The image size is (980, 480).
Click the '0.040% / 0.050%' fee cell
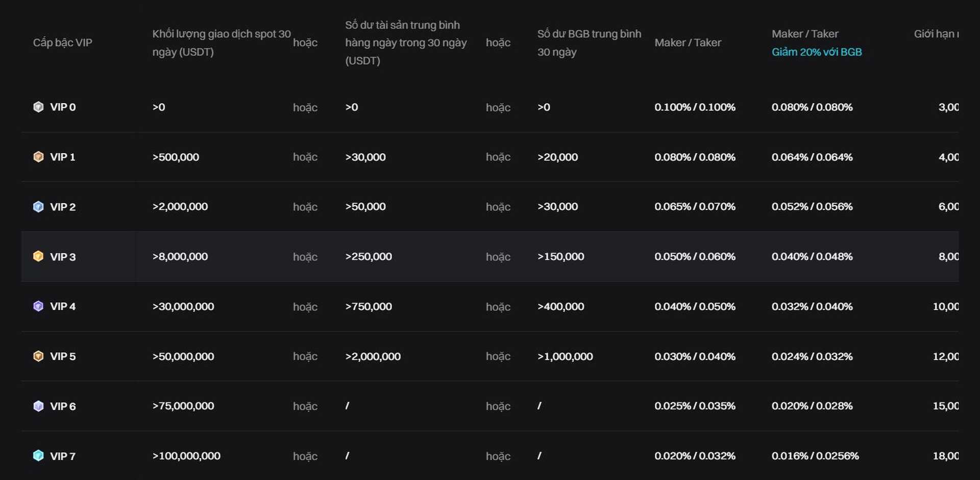point(695,306)
